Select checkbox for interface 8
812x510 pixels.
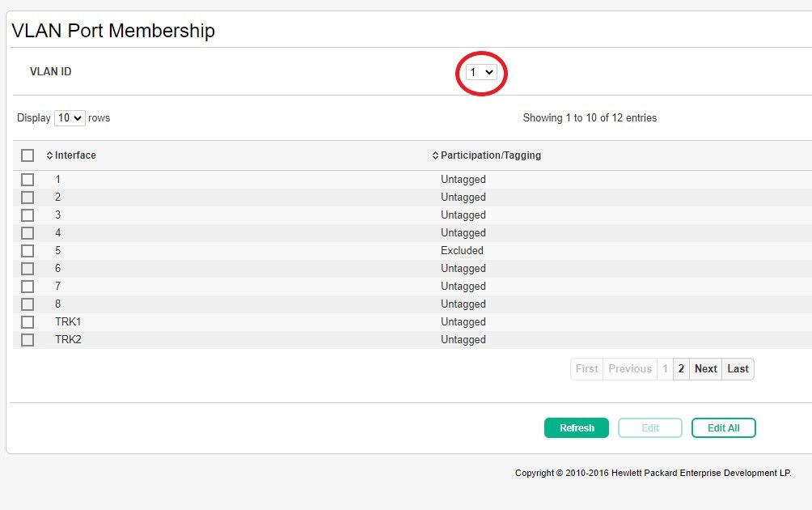[x=27, y=304]
